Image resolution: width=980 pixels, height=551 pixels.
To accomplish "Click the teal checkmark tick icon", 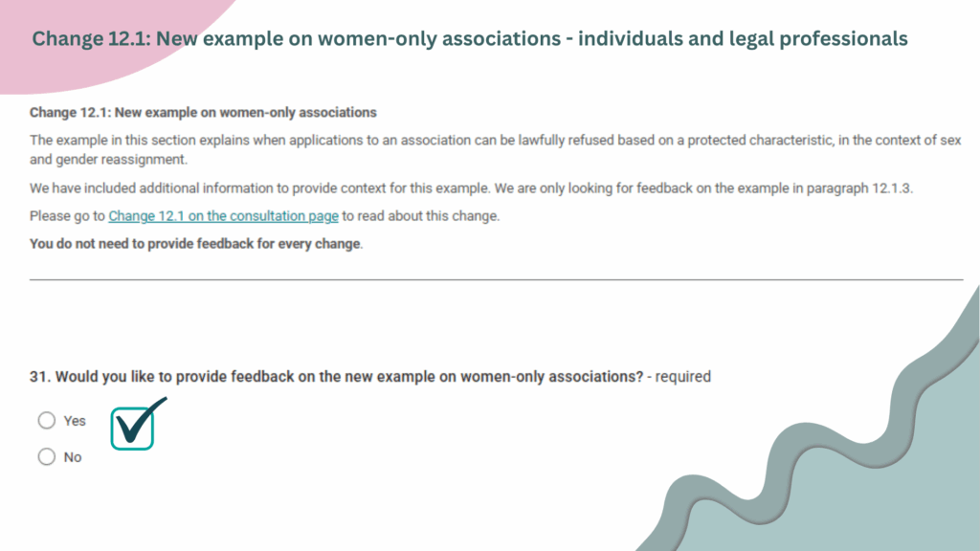I will point(138,424).
